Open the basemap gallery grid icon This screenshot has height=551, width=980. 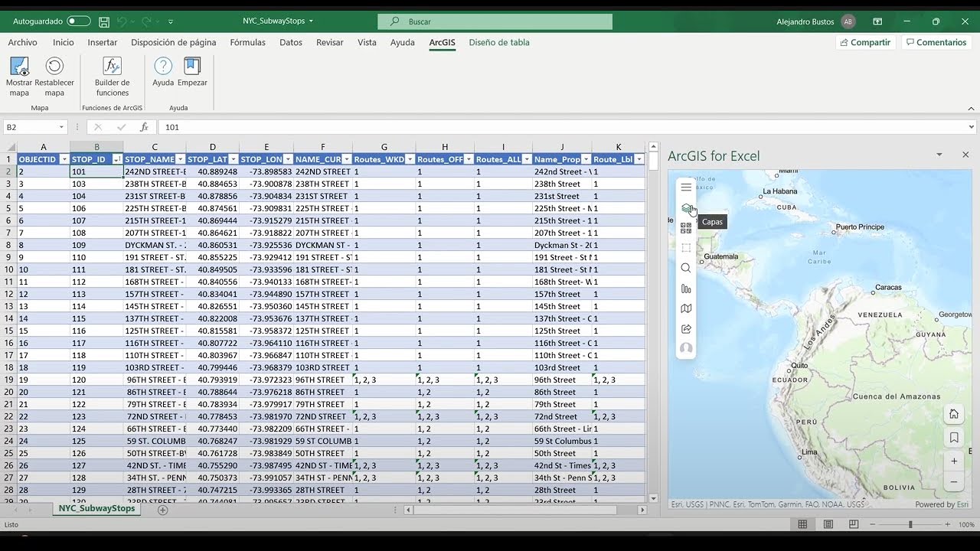click(x=686, y=228)
